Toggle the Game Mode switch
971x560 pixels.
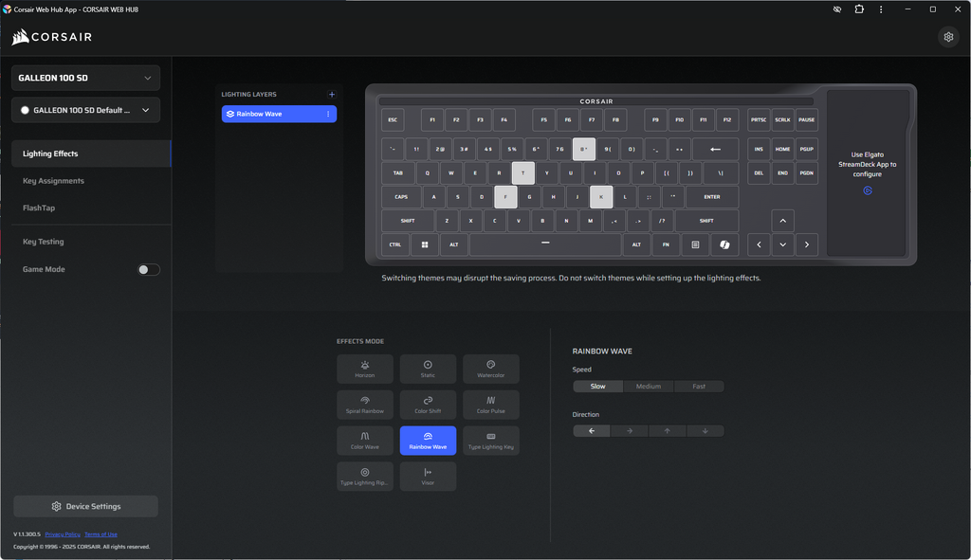(149, 270)
